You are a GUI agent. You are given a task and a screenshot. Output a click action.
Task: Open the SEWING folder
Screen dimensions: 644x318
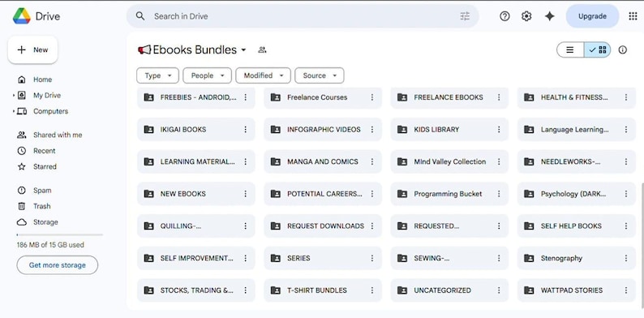tap(449, 258)
